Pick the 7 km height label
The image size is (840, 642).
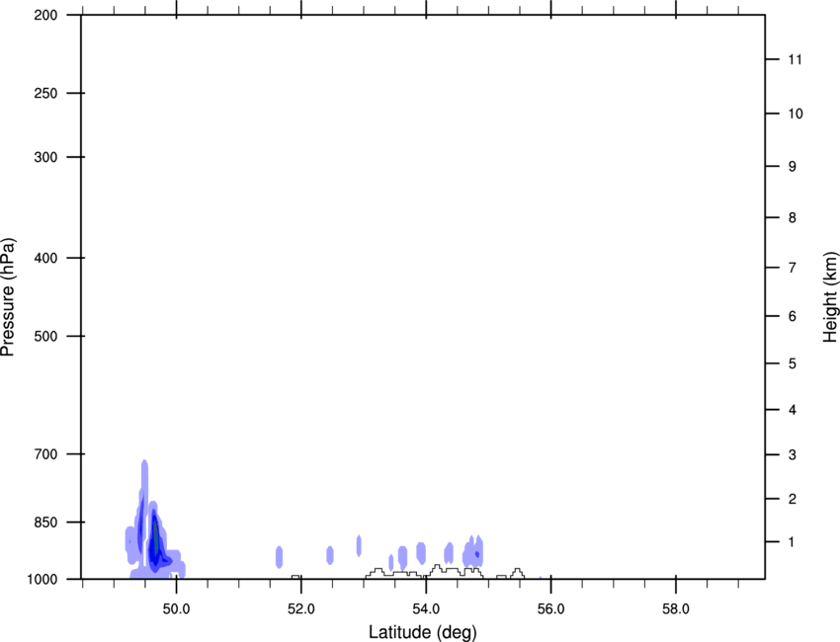[792, 268]
